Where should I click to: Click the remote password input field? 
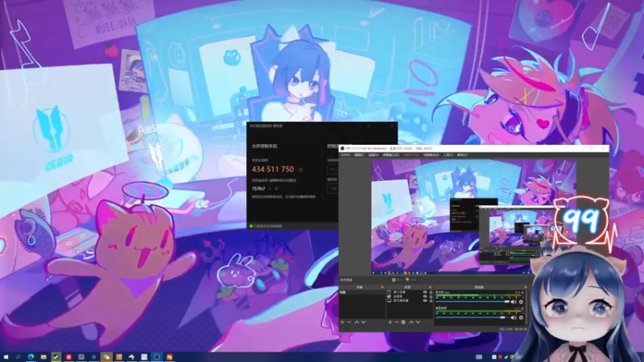tap(332, 188)
